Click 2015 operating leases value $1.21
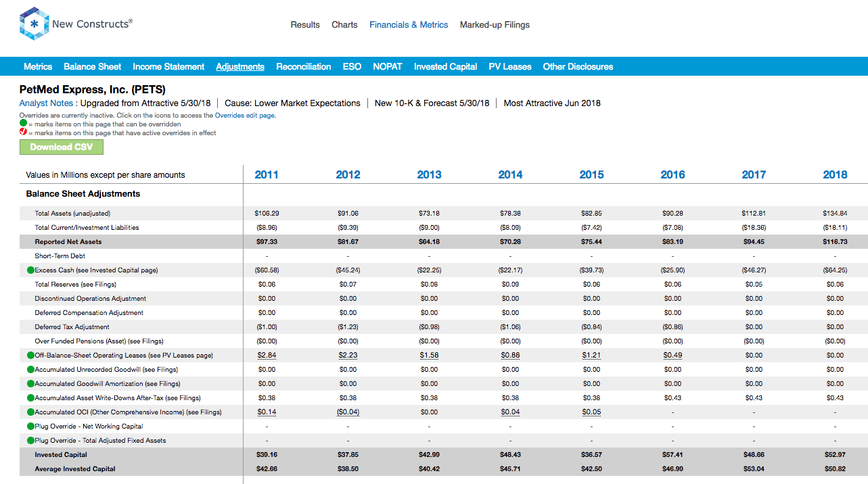Screen dimensions: 868x484 coord(591,356)
